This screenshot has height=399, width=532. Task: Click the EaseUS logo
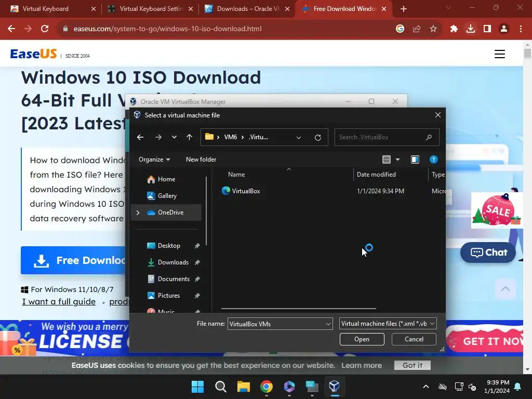[x=34, y=54]
